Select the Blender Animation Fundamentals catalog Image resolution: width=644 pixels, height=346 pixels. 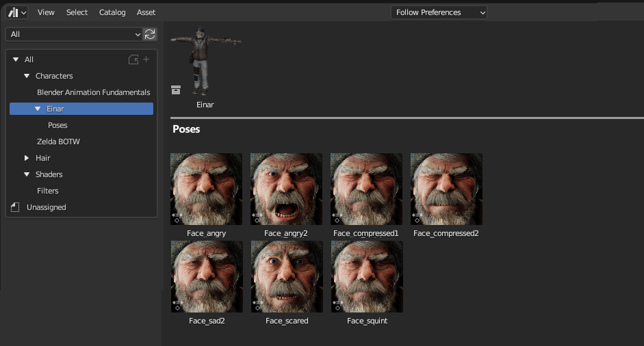[x=93, y=92]
